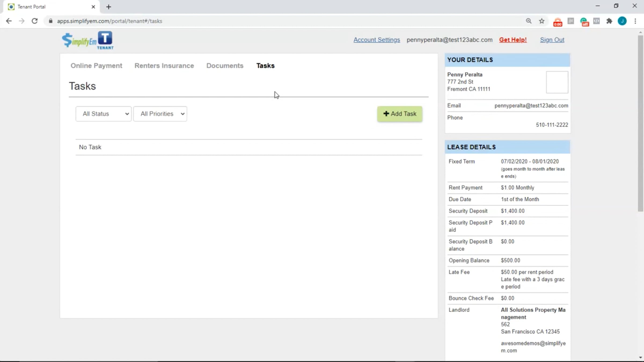The image size is (644, 362).
Task: Click the 'No Task' row text
Action: (x=90, y=147)
